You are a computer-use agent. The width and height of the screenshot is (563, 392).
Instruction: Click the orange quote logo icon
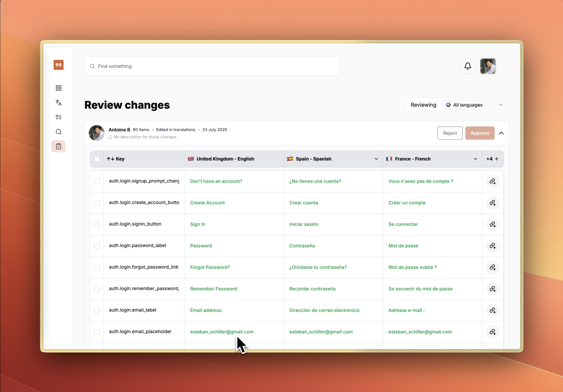58,65
